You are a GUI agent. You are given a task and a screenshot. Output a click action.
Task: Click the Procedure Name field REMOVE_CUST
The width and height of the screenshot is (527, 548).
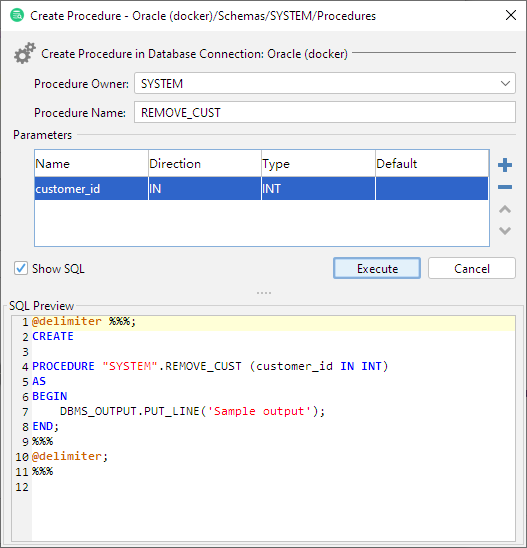coord(325,112)
